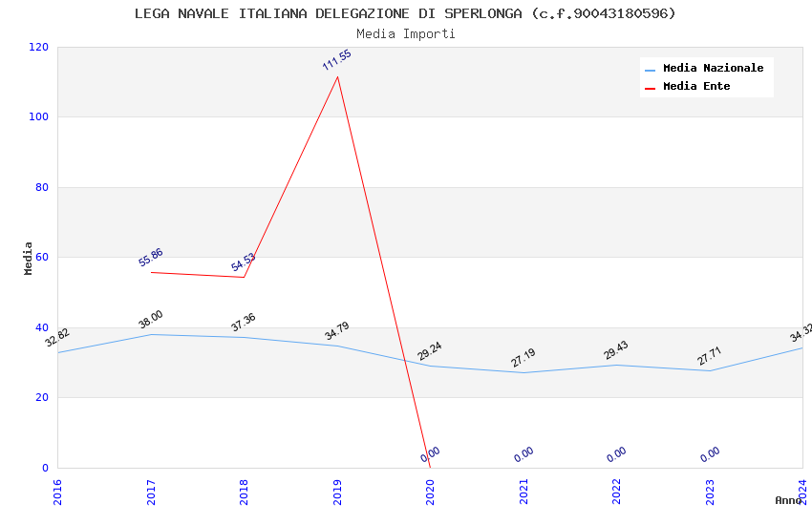Click the 38.00 national average label
The height and width of the screenshot is (525, 812).
click(x=151, y=319)
